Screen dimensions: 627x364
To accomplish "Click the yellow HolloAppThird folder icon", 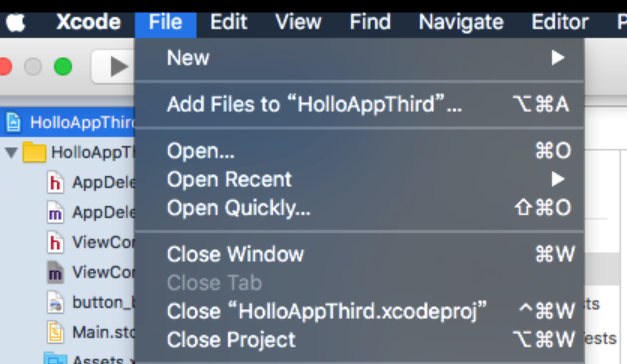I will (34, 152).
